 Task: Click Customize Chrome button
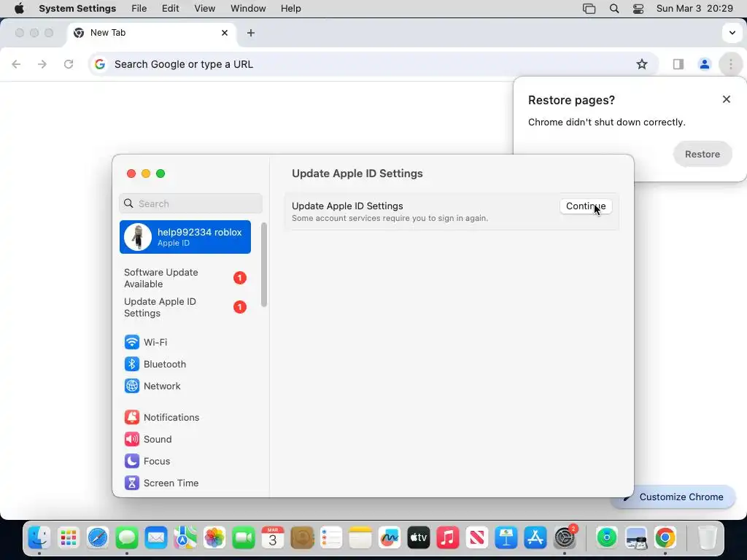(673, 497)
